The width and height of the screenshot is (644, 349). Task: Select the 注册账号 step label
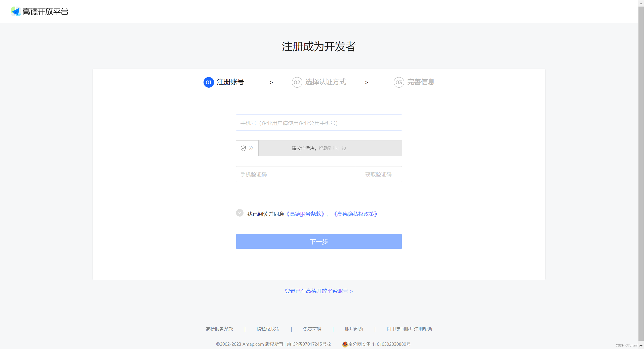[230, 82]
